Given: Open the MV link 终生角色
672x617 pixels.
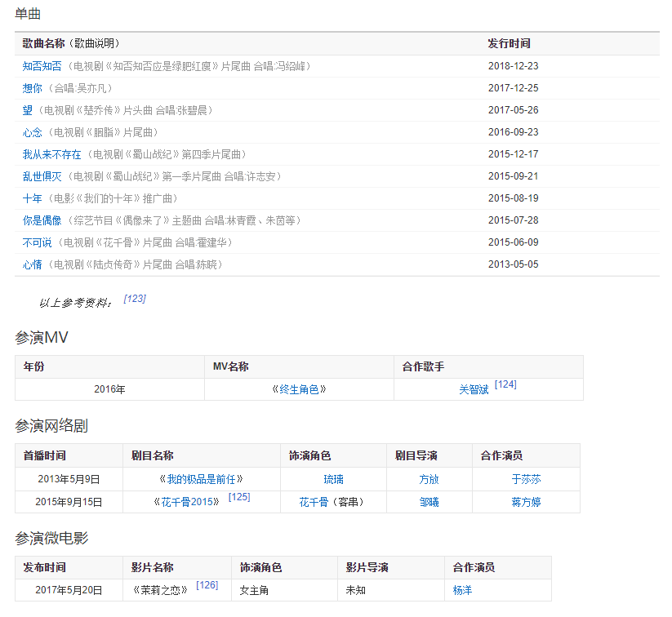Looking at the screenshot, I should [x=299, y=390].
